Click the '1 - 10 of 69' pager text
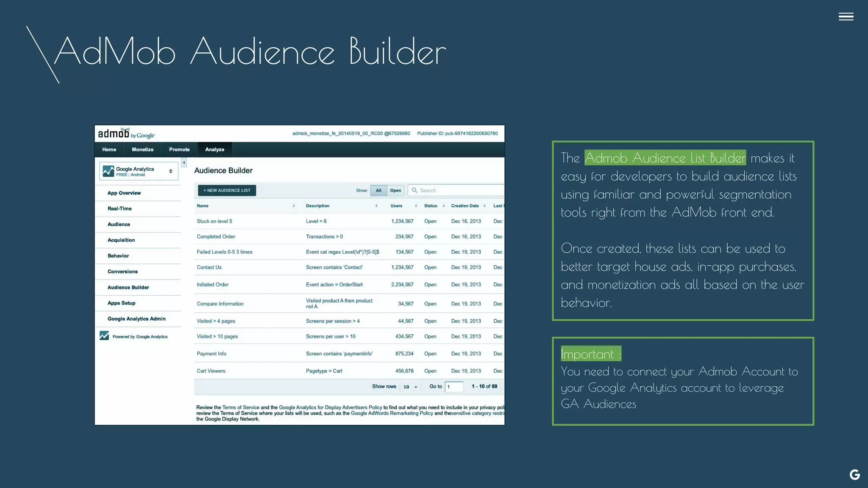Screen dimensions: 868x488 click(x=484, y=386)
